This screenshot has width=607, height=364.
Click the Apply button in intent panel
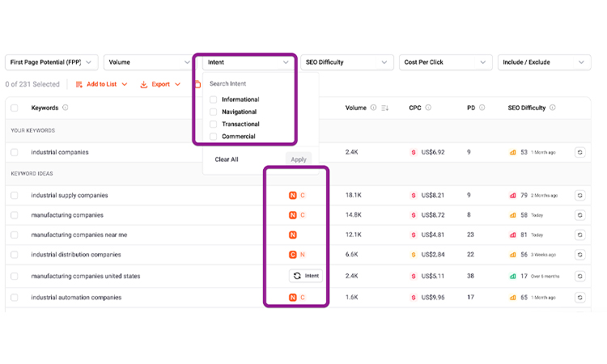(299, 159)
